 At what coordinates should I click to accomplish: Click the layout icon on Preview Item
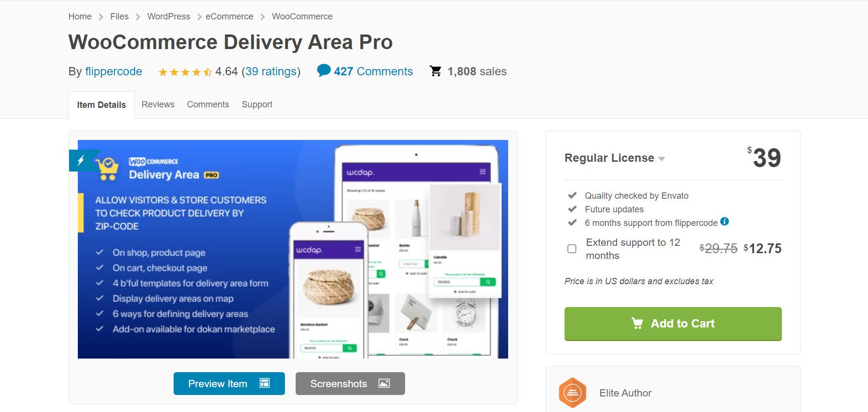pyautogui.click(x=265, y=383)
